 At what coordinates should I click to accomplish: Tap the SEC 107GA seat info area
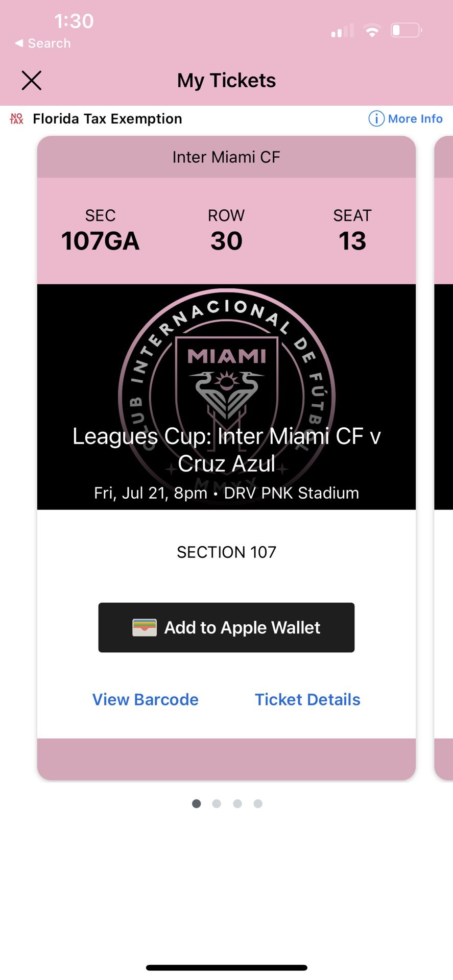coord(100,230)
